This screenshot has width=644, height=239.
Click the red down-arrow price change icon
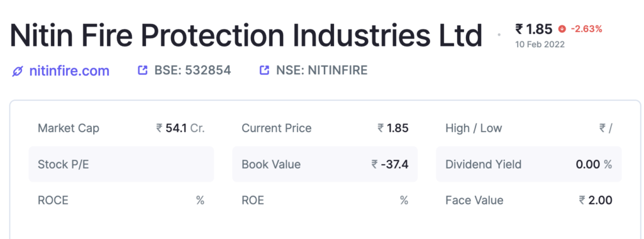(562, 29)
